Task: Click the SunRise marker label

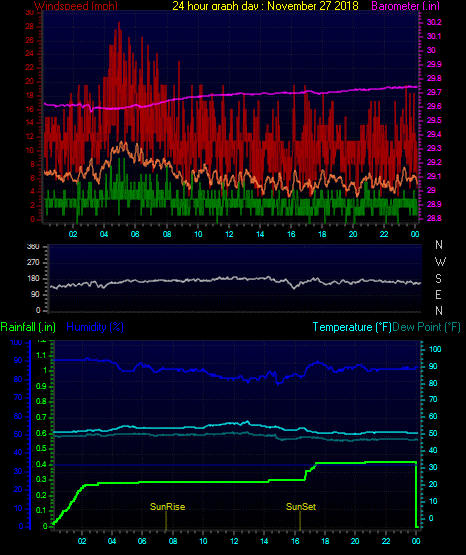Action: [167, 507]
